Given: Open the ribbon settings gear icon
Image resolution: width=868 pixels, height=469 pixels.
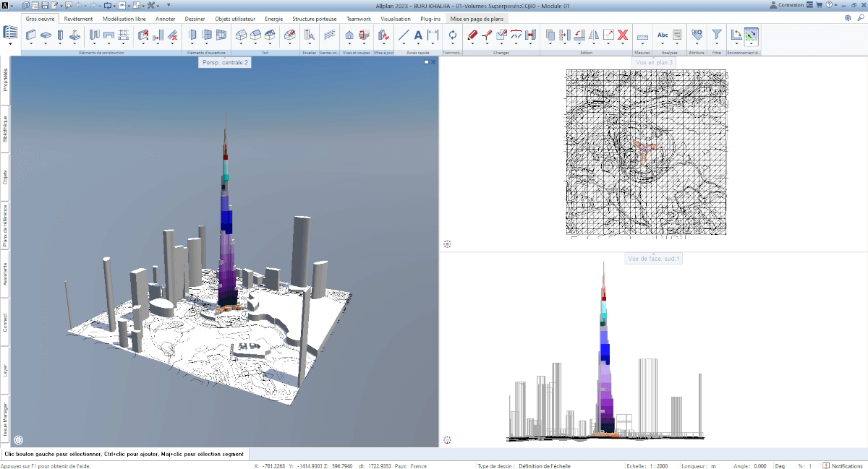Looking at the screenshot, I should pos(848,18).
